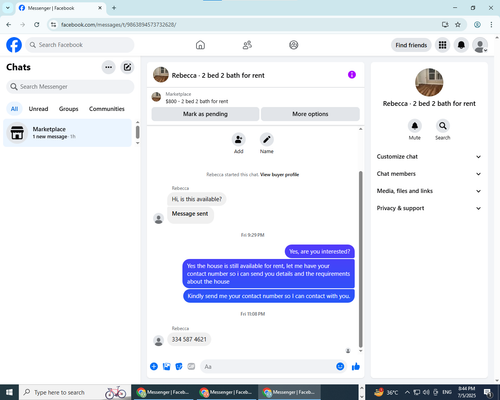Click the '334 587 4621' message
The height and width of the screenshot is (400, 500).
[x=189, y=340]
